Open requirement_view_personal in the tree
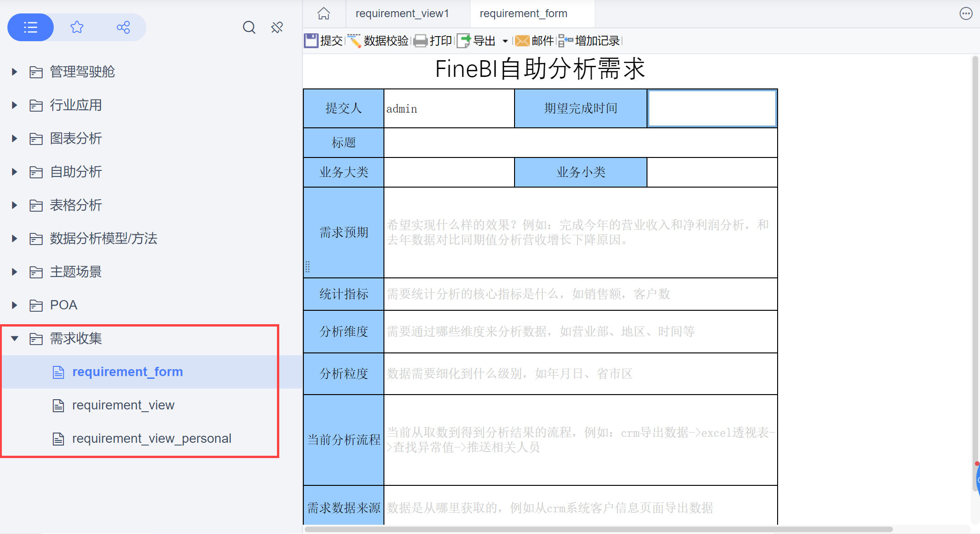This screenshot has height=534, width=980. coord(151,438)
